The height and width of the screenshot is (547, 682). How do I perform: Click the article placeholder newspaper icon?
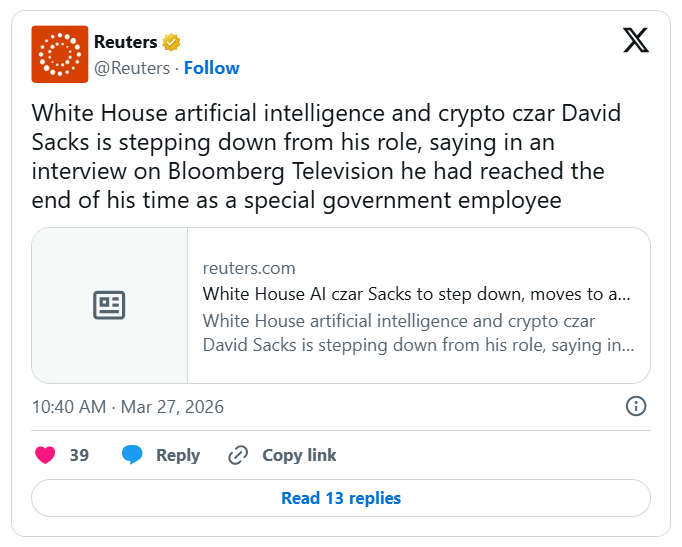109,305
